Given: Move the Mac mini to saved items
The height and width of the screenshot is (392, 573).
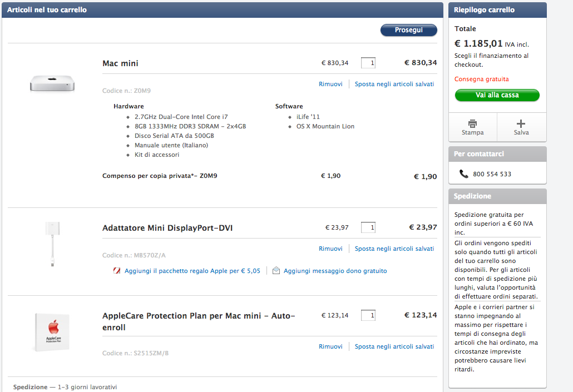Looking at the screenshot, I should [x=394, y=84].
